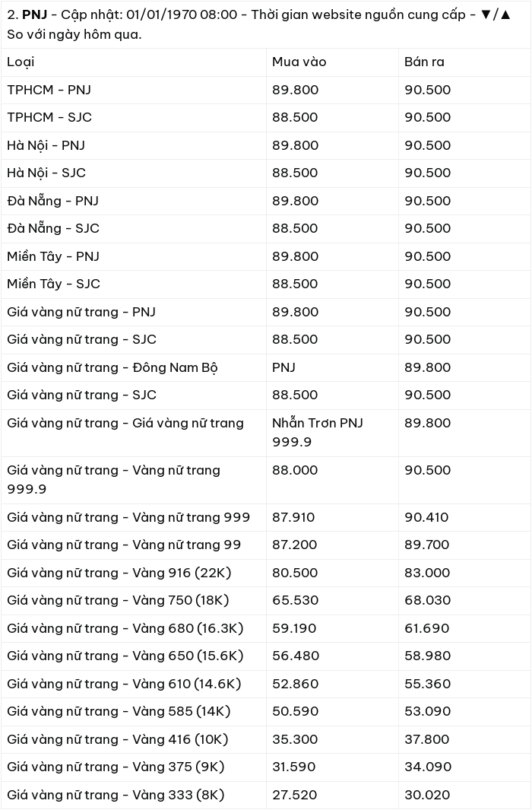Click the bold PNJ heading text

pos(34,14)
